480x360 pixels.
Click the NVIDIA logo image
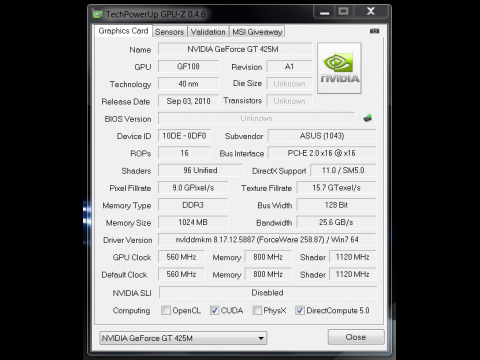(x=339, y=68)
